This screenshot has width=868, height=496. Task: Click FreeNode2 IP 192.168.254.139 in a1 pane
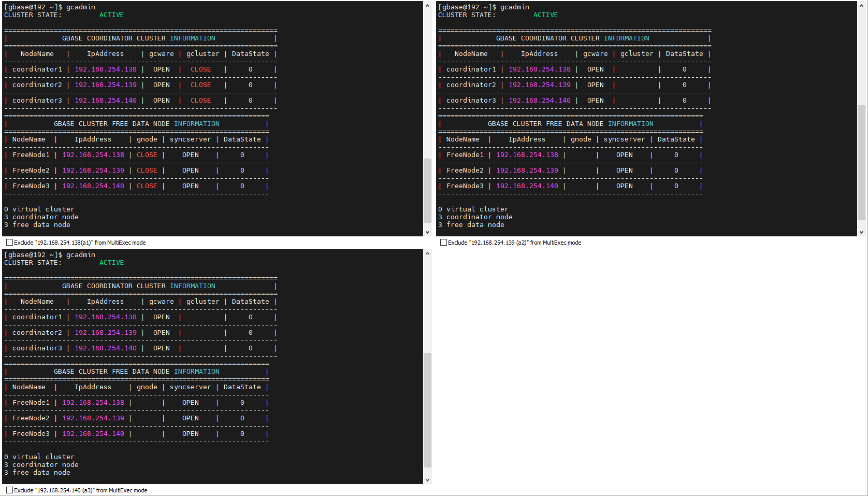[x=93, y=171]
